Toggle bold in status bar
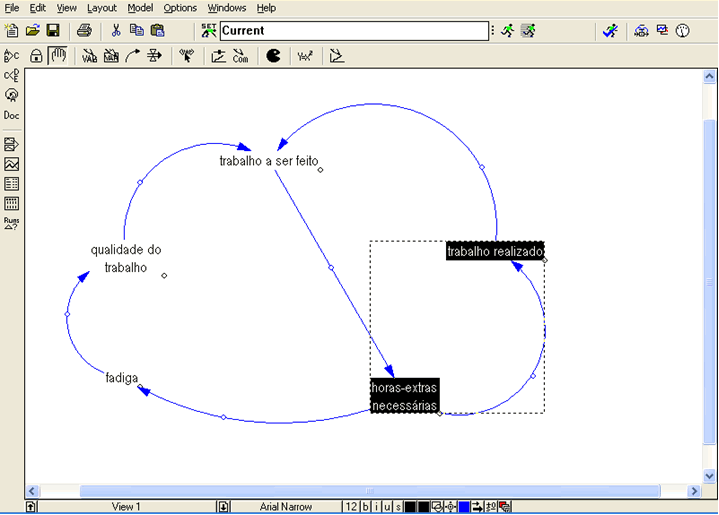The image size is (719, 515). pos(366,507)
